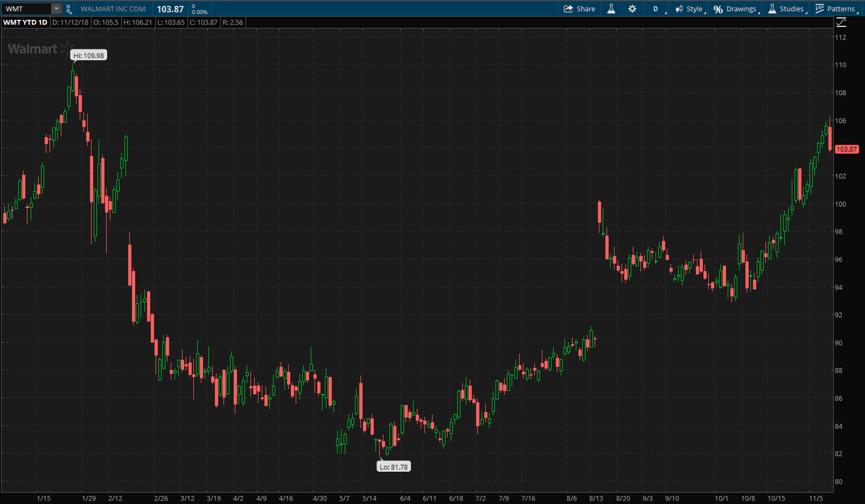This screenshot has height=504, width=865.
Task: Click the L: 103.65 low value
Action: (170, 22)
